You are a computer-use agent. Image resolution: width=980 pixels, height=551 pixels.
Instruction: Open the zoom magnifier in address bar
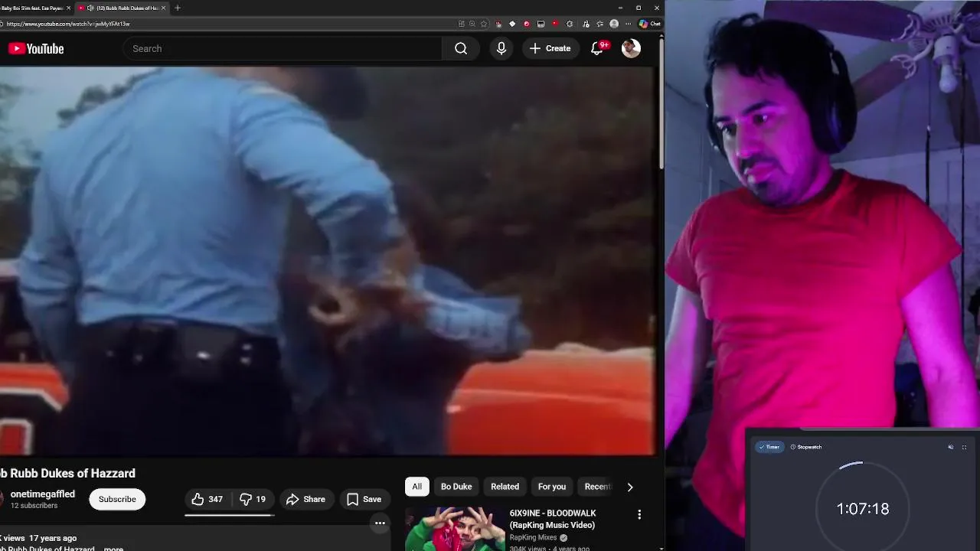point(472,24)
